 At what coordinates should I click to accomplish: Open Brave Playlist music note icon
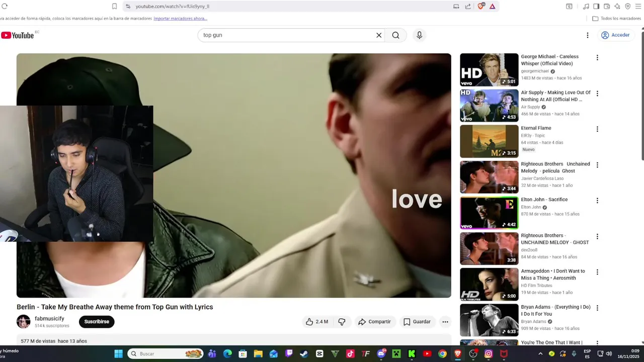586,6
